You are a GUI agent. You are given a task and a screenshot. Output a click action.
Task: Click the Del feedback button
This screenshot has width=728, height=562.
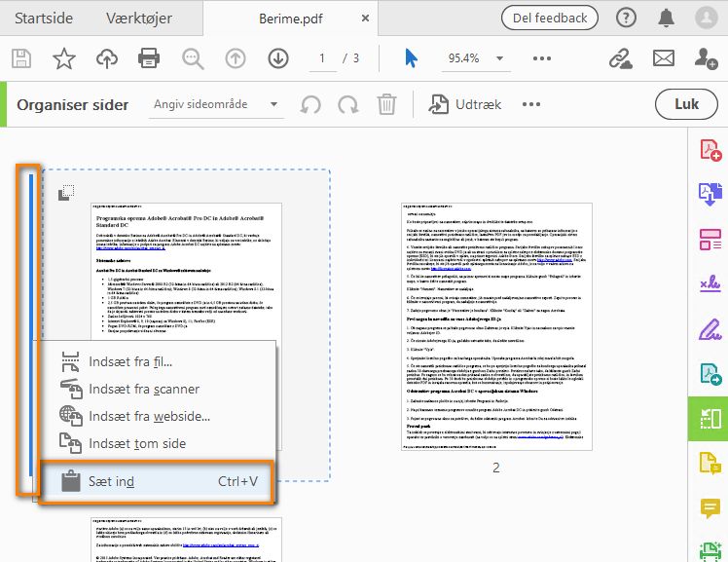(550, 18)
